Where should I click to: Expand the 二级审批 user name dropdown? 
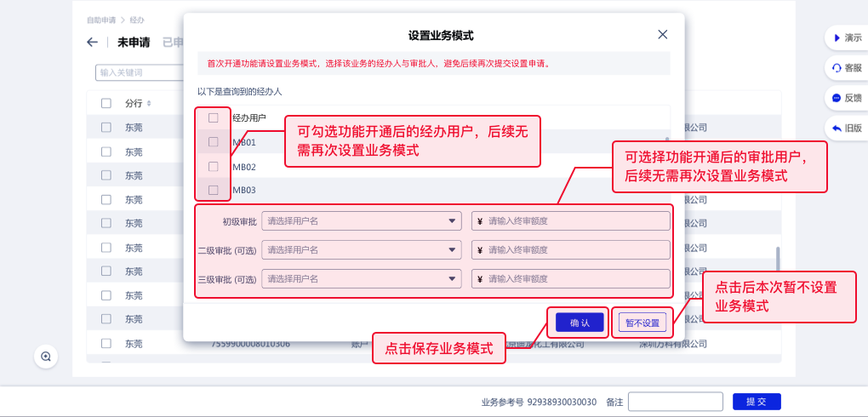point(362,250)
